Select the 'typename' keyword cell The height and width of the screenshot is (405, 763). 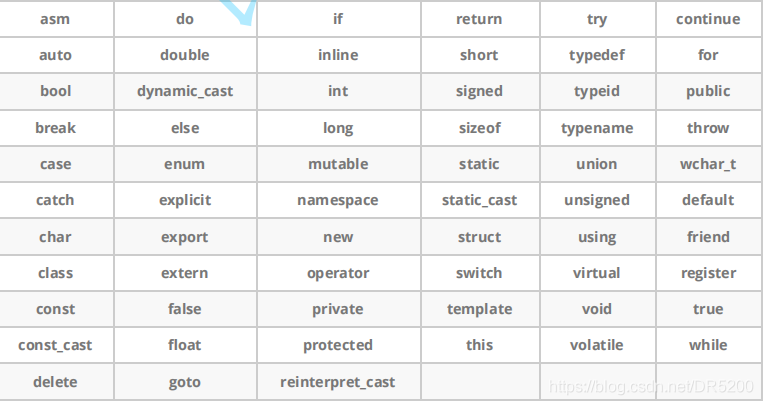(597, 128)
